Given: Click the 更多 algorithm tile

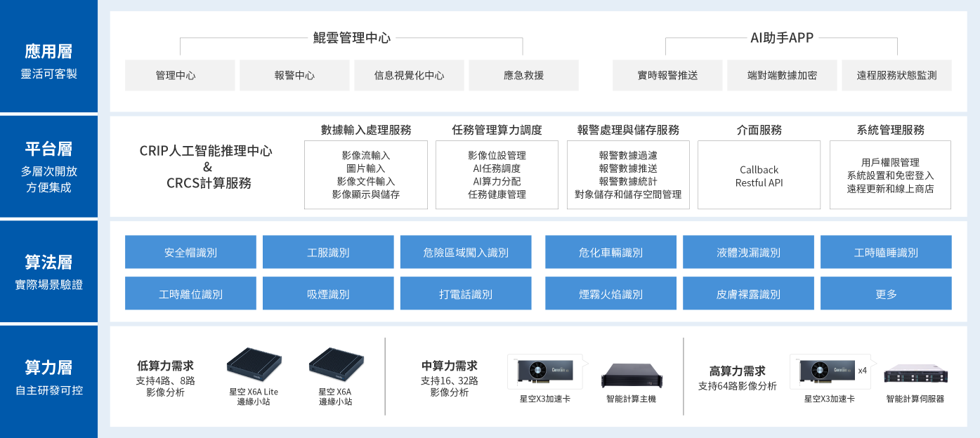Looking at the screenshot, I should point(886,293).
